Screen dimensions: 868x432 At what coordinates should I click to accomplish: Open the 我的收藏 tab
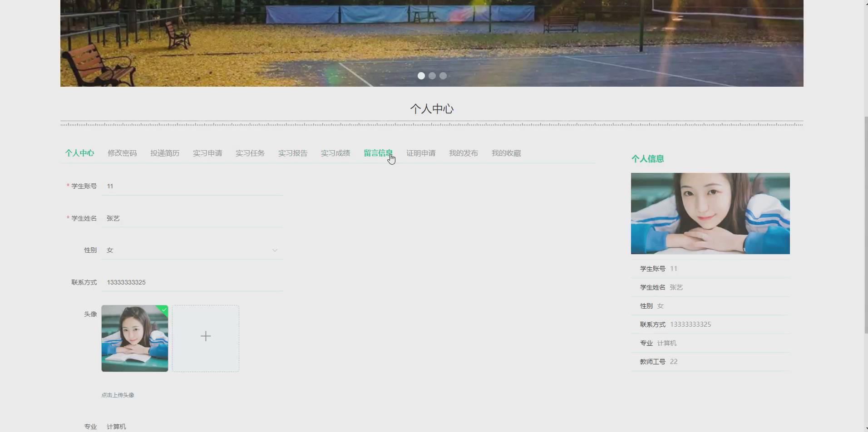pyautogui.click(x=506, y=153)
